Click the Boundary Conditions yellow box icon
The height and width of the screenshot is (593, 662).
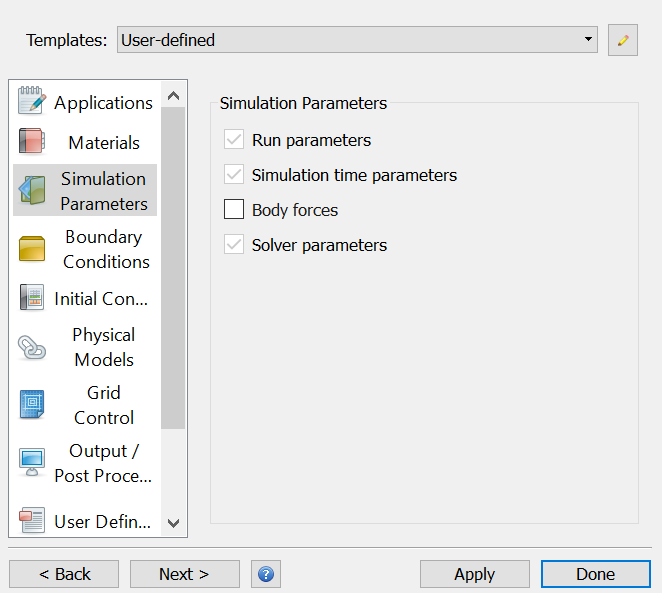32,249
